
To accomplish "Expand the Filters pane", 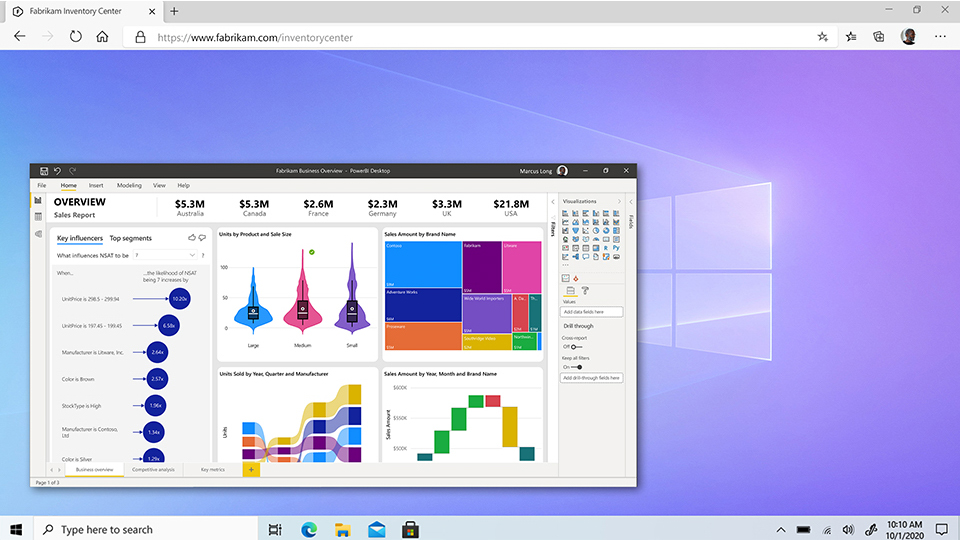I will [553, 201].
